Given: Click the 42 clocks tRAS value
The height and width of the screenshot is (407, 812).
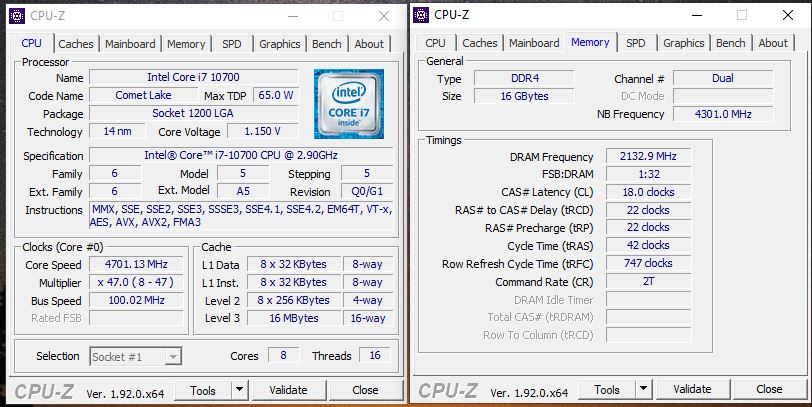Looking at the screenshot, I should pyautogui.click(x=648, y=245).
